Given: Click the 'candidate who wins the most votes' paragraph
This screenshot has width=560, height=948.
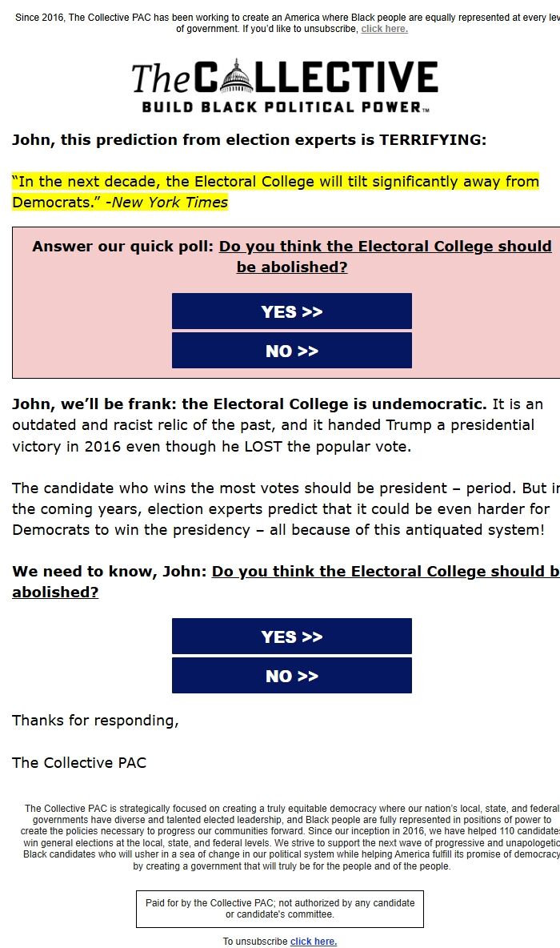Looking at the screenshot, I should coord(280,509).
